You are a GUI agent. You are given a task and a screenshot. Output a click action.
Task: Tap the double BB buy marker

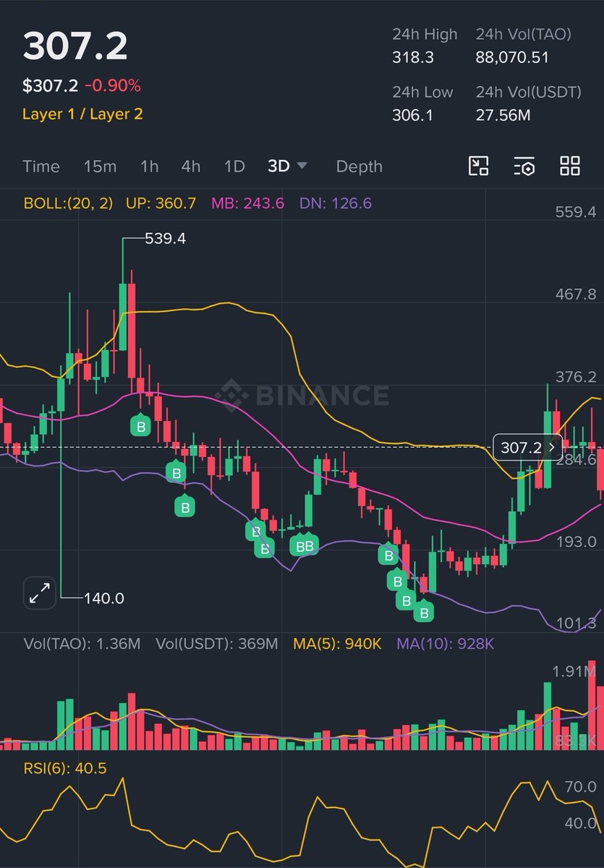point(305,545)
